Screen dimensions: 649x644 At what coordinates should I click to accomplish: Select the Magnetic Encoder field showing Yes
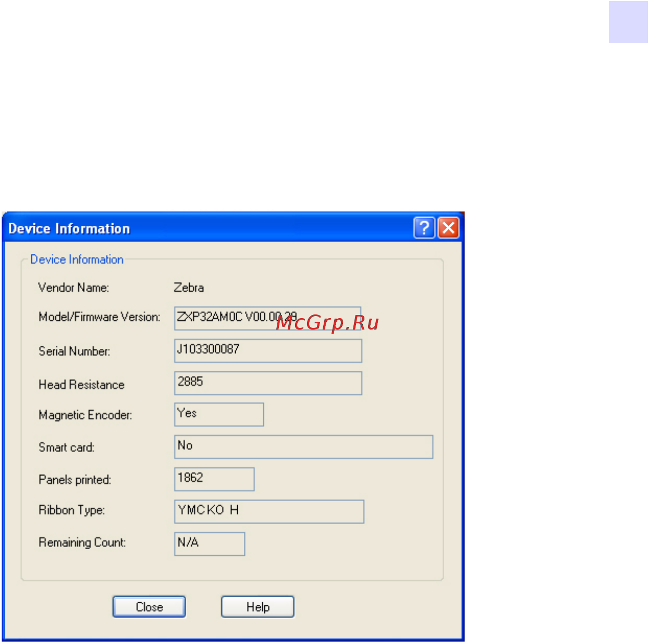[x=219, y=414]
